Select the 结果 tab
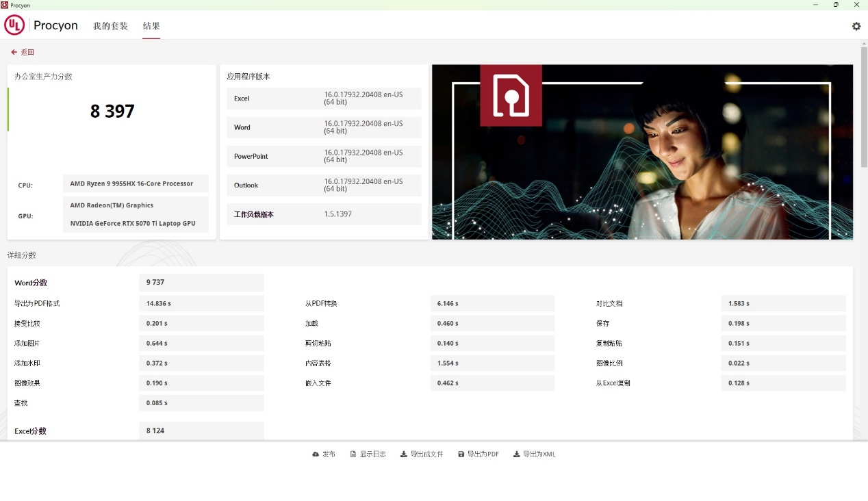This screenshot has height=501, width=868. coord(151,26)
